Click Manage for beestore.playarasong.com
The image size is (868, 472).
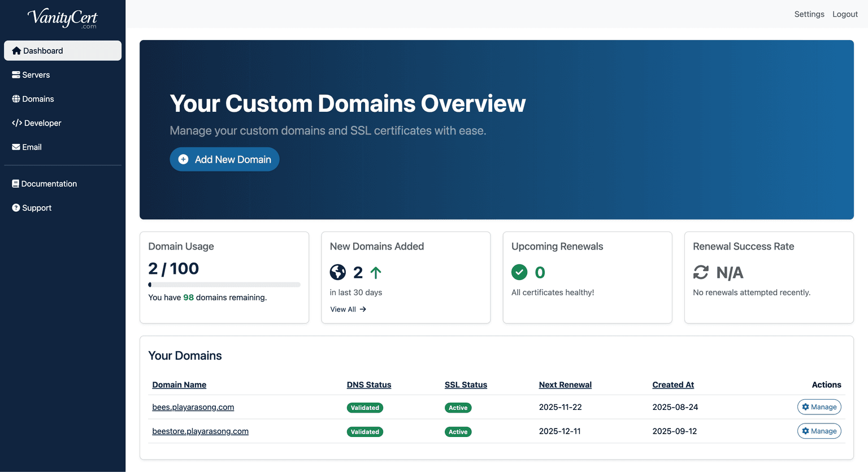819,431
